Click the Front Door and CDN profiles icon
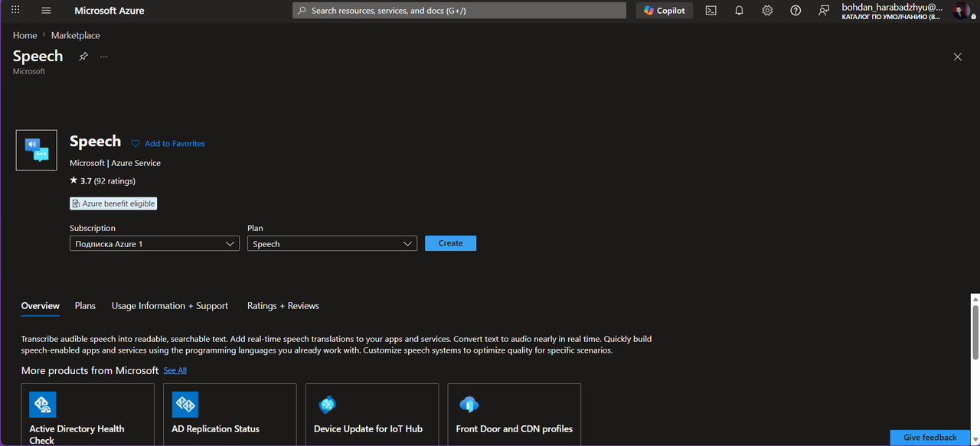The height and width of the screenshot is (446, 980). point(469,405)
